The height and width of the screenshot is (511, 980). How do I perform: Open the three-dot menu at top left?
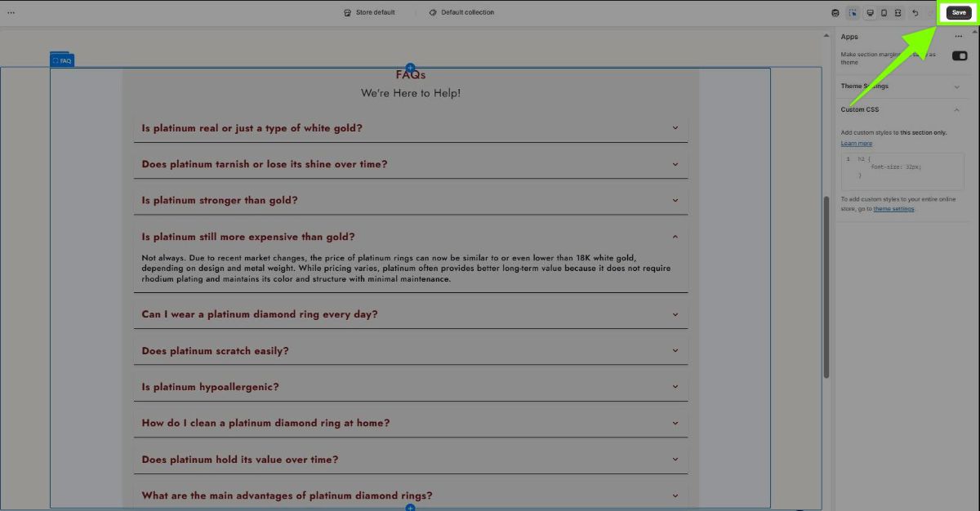click(11, 13)
